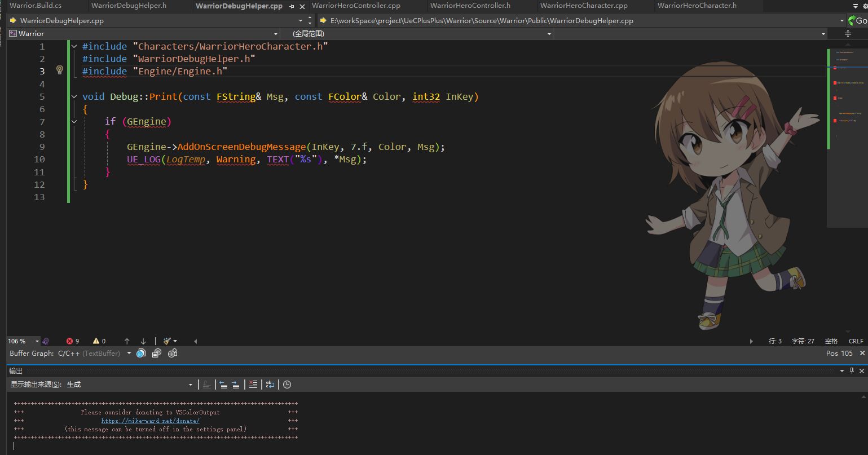Click the "Engine/Engine.h" include string
Image resolution: width=868 pixels, height=455 pixels.
[x=180, y=71]
